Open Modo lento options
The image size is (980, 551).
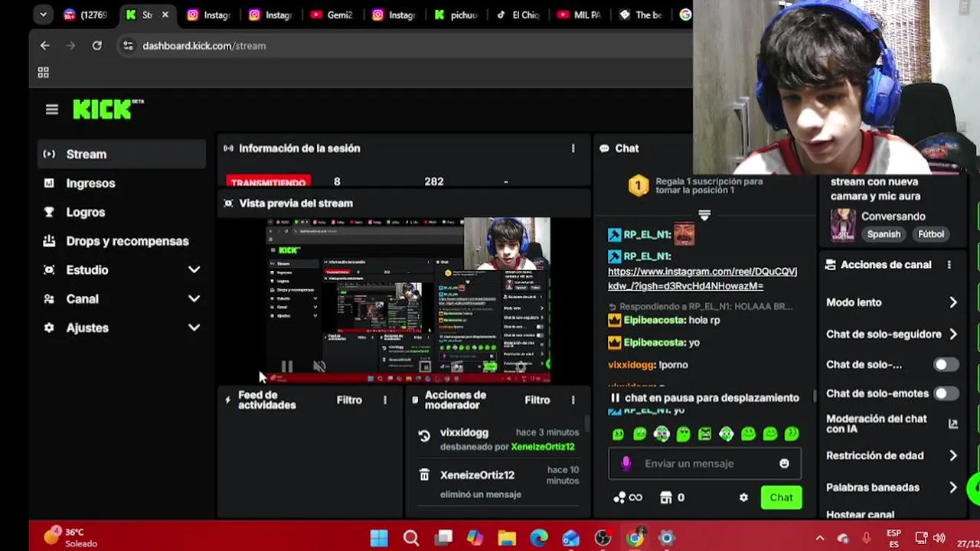(893, 302)
